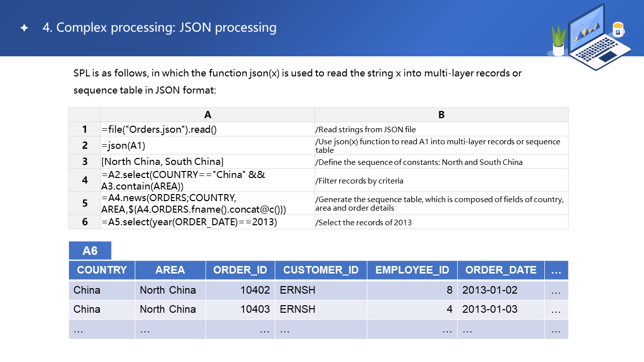Select the 2013-01-03 order date cell
644x362 pixels.
(501, 309)
